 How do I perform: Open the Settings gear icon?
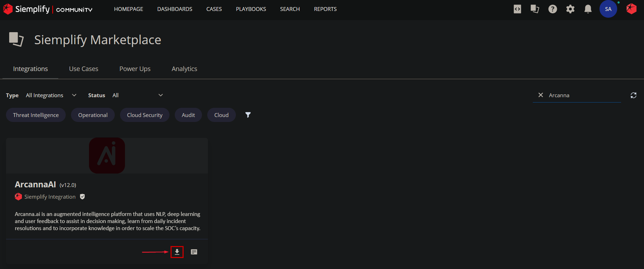(570, 9)
